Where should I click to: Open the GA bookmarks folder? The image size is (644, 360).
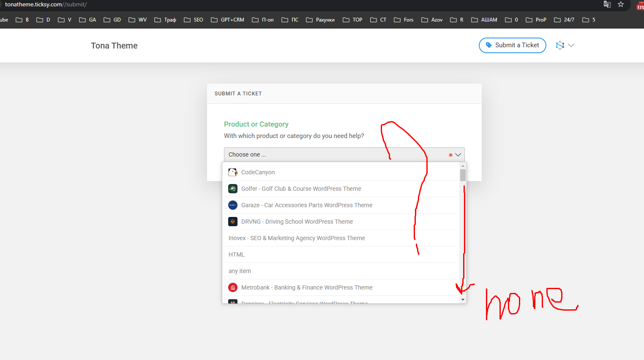[87, 20]
